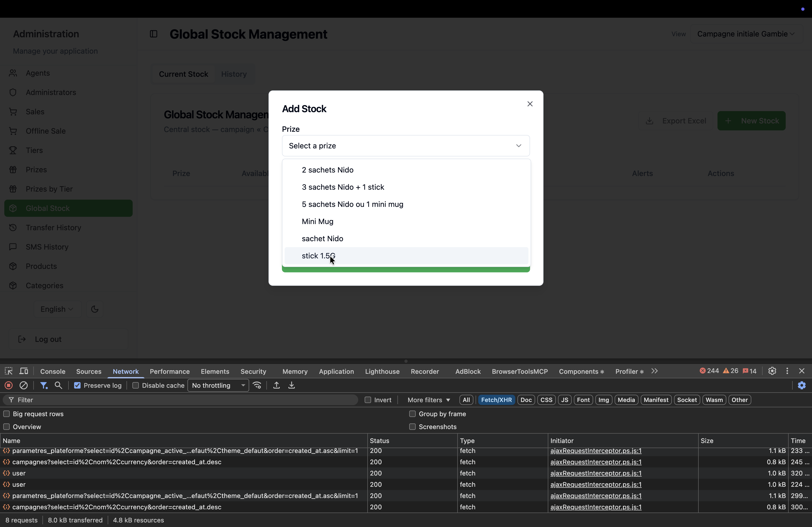Open network search magnifier icon
Image resolution: width=812 pixels, height=527 pixels.
pos(58,385)
